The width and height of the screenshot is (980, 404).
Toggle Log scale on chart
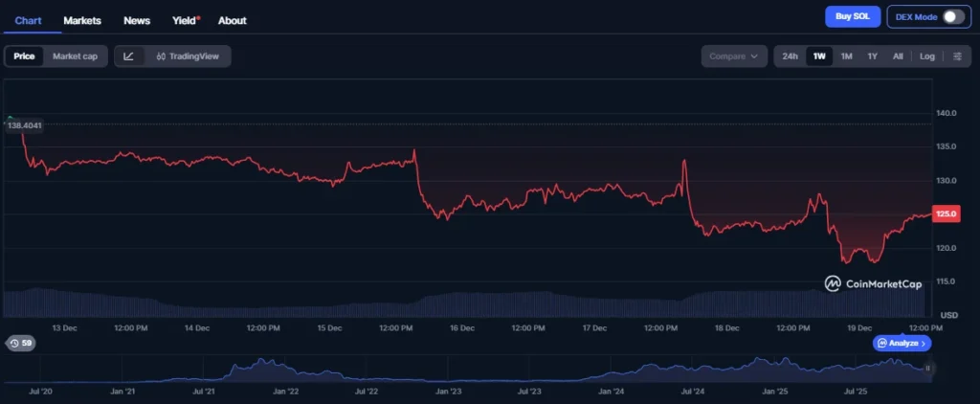926,56
